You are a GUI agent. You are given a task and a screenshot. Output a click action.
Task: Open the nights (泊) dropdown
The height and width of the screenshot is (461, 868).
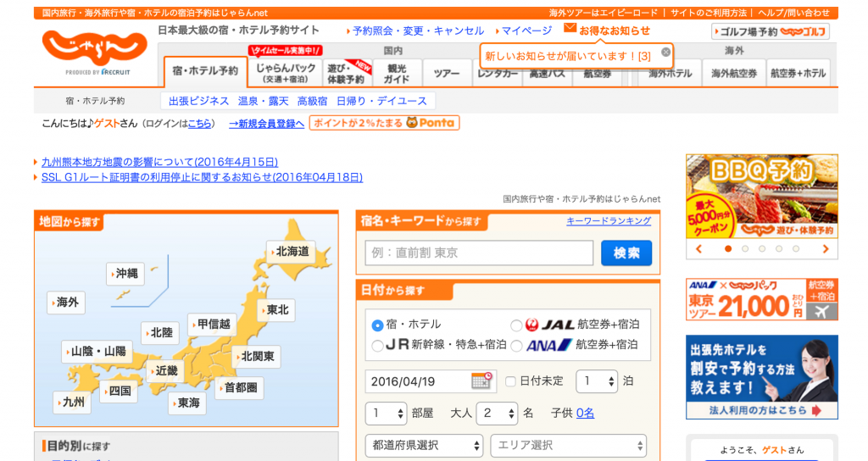[597, 380]
